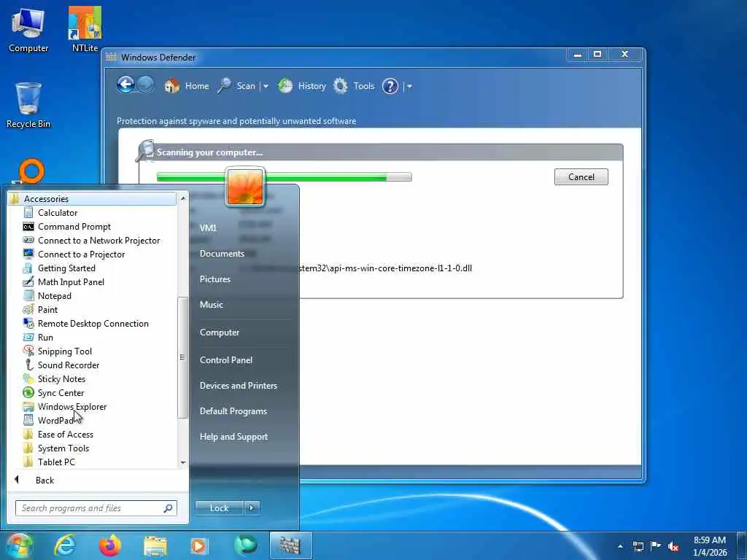
Task: Go to Home in Windows Defender
Action: click(x=187, y=86)
